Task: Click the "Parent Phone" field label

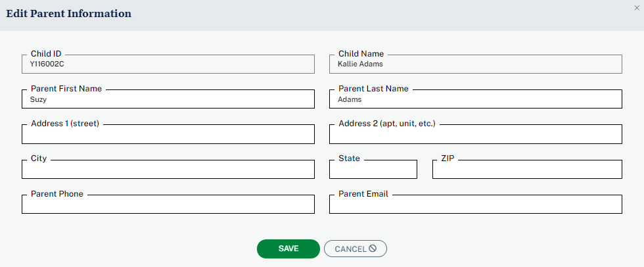Action: pyautogui.click(x=57, y=194)
